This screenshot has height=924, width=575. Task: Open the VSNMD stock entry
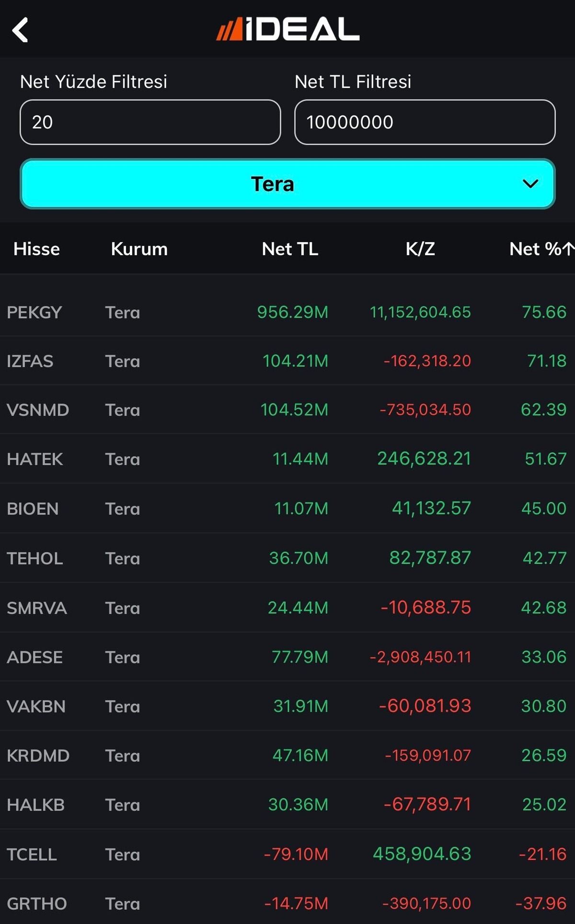pos(287,410)
